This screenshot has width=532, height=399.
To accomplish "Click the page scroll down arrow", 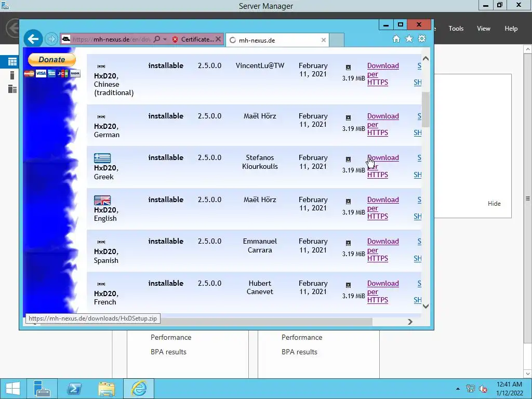I will 425,306.
